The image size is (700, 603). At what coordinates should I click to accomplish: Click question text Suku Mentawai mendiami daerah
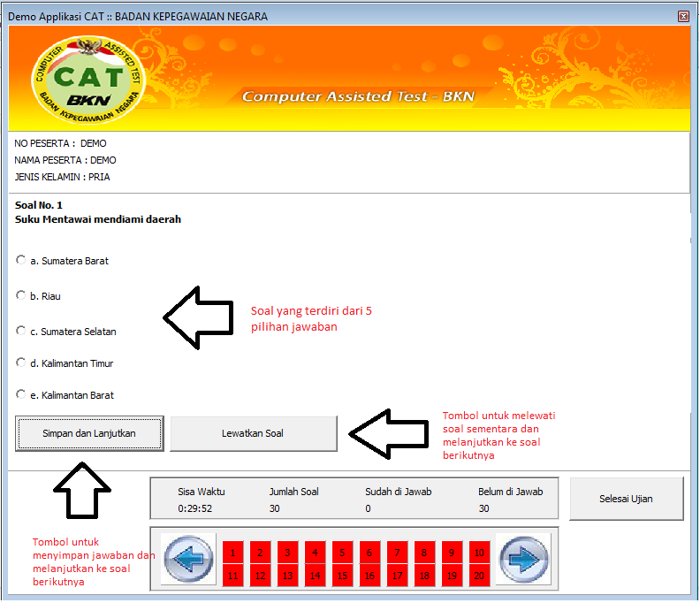[98, 219]
